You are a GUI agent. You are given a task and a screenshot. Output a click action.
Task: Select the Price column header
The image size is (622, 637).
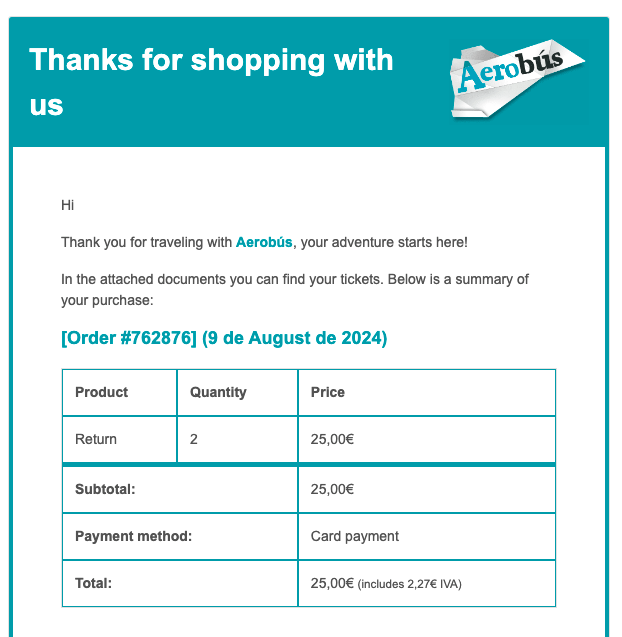(427, 392)
